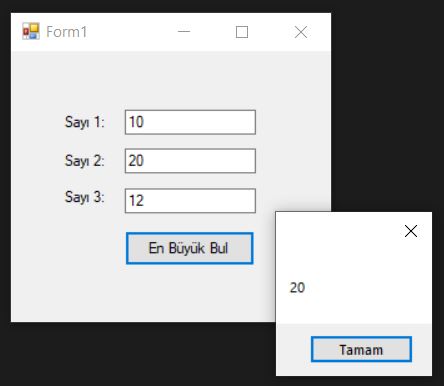The width and height of the screenshot is (444, 386).
Task: Click the result text 20 in message box
Action: [x=297, y=287]
